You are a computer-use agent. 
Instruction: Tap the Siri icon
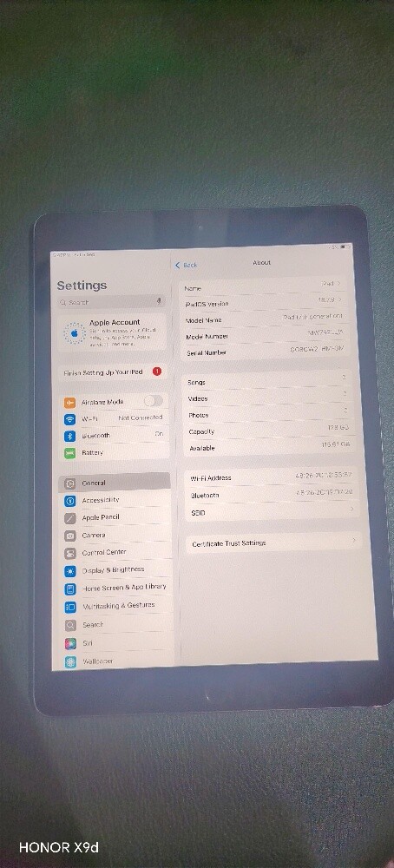tap(70, 644)
